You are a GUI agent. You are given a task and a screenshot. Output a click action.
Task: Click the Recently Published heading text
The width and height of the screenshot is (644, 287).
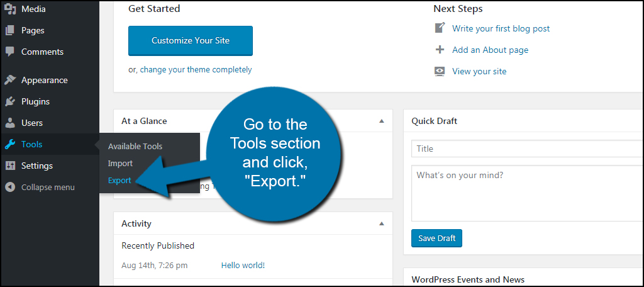(158, 245)
